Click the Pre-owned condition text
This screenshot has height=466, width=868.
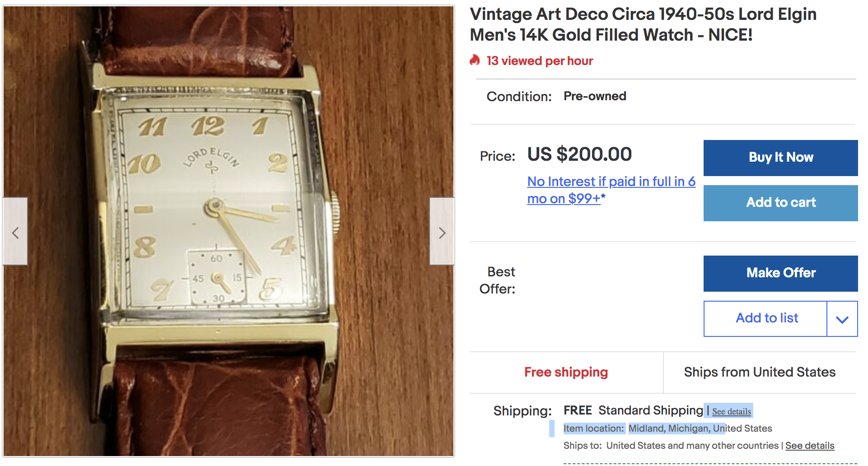[x=595, y=96]
